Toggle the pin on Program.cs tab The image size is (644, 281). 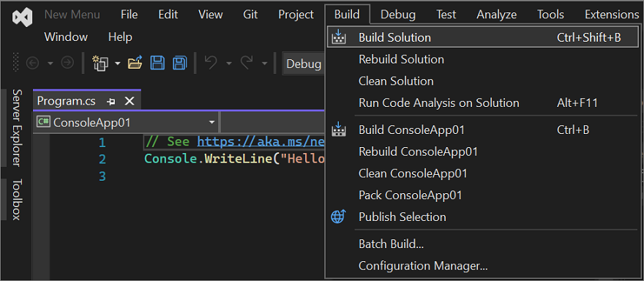click(111, 102)
